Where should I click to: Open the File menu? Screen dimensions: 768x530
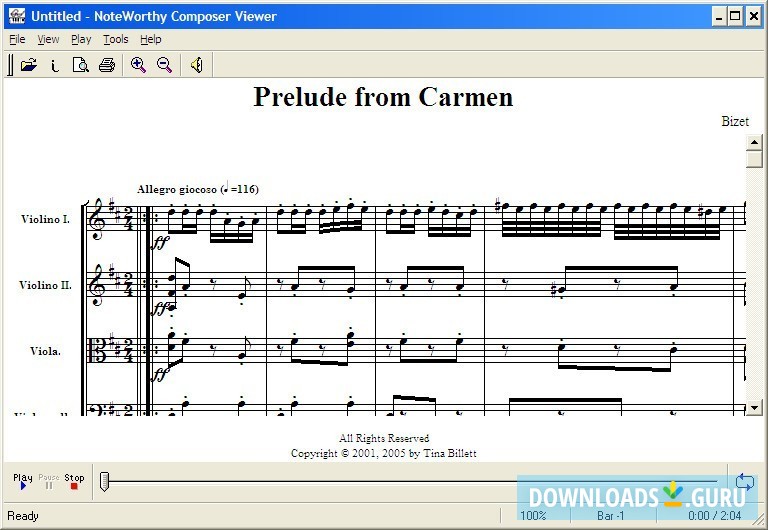(x=17, y=39)
